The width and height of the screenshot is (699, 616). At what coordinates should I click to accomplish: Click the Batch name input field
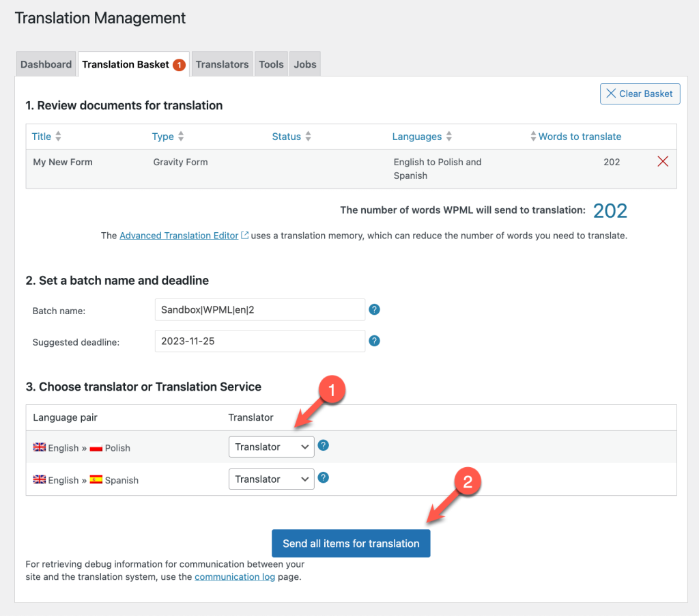pos(259,309)
